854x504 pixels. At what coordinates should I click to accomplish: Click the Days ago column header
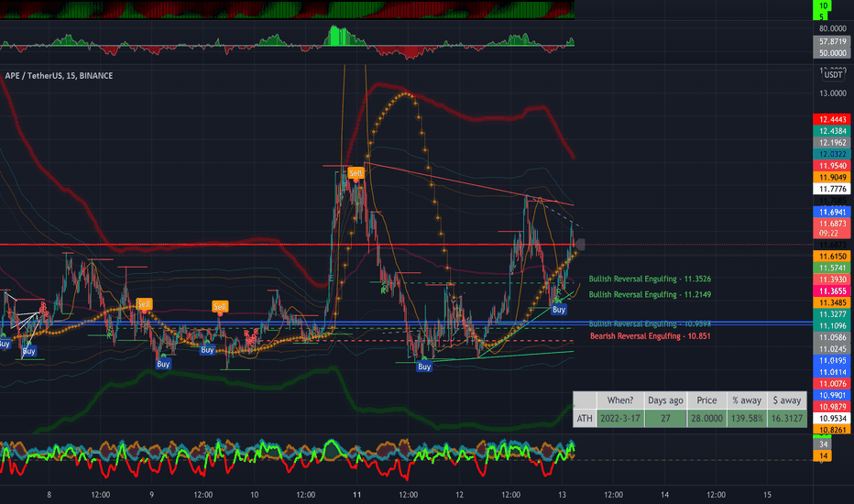point(665,400)
